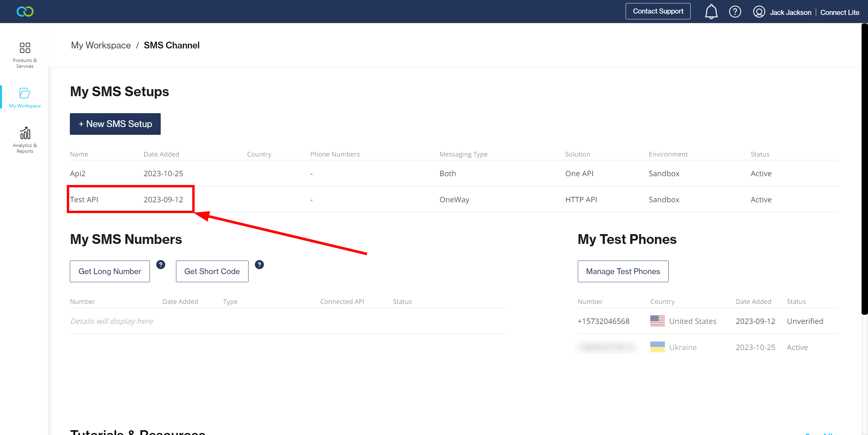Click Get Long Number button
The image size is (868, 435).
tap(110, 271)
